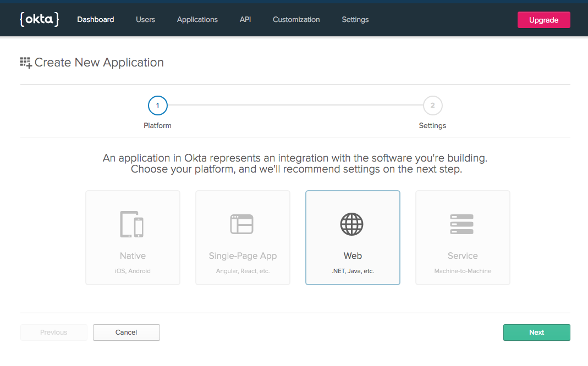Image resolution: width=588 pixels, height=366 pixels.
Task: Open the Dashboard menu
Action: [x=96, y=19]
